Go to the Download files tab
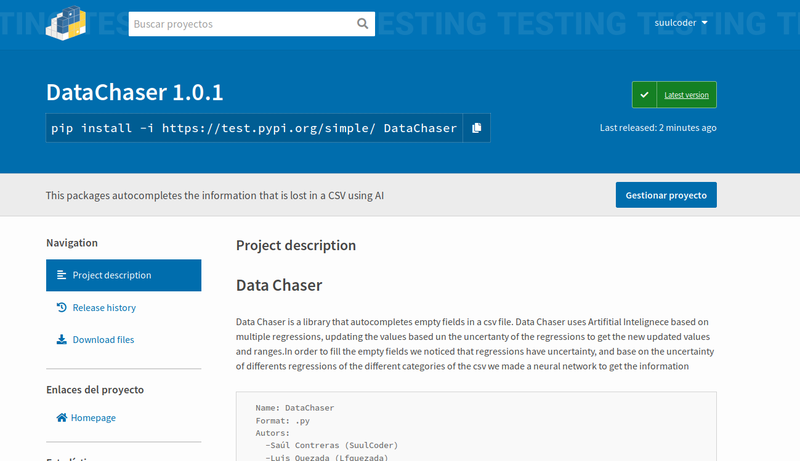The height and width of the screenshot is (461, 800). [103, 340]
